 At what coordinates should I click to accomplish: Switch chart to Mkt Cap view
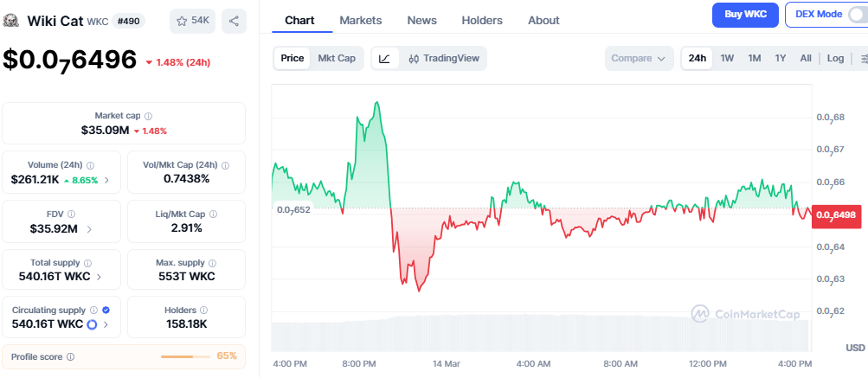click(337, 59)
